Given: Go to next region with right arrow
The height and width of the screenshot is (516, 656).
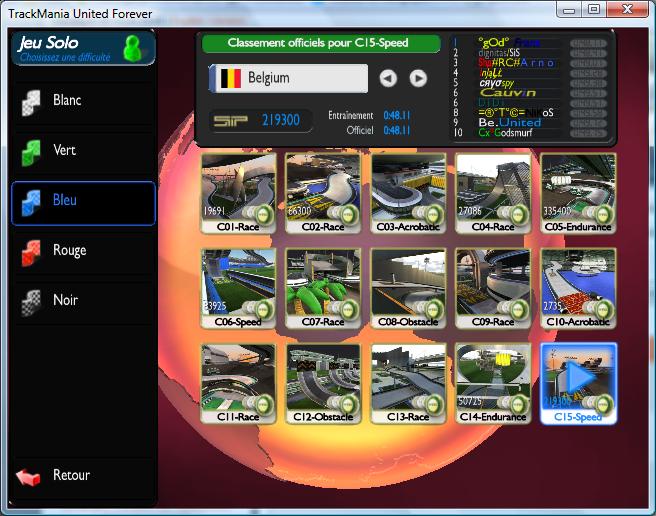Looking at the screenshot, I should (418, 78).
